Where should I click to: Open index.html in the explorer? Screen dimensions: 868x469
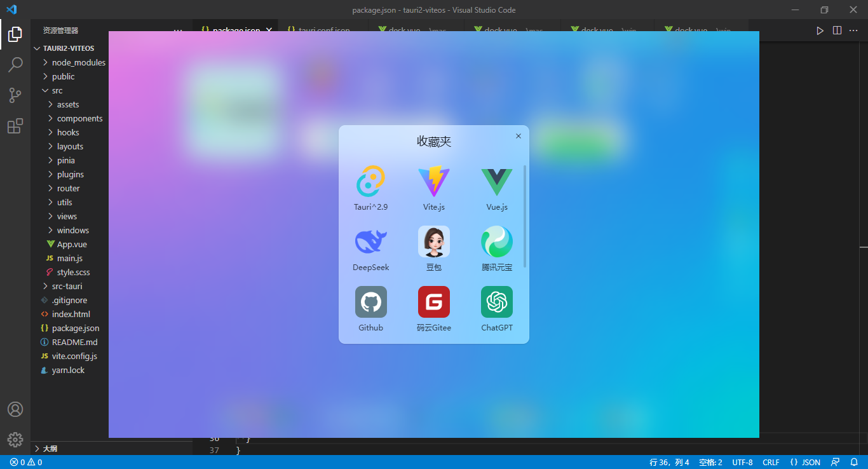tap(70, 314)
